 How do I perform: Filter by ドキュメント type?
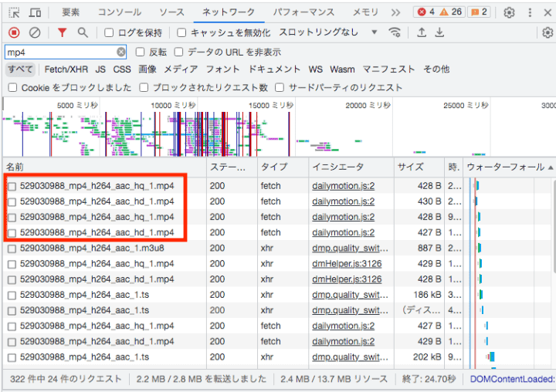click(274, 69)
